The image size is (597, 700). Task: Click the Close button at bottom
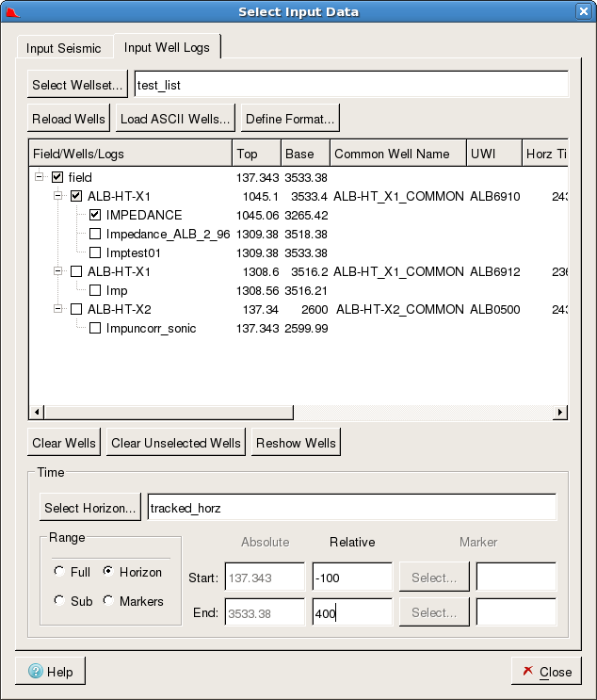point(546,671)
